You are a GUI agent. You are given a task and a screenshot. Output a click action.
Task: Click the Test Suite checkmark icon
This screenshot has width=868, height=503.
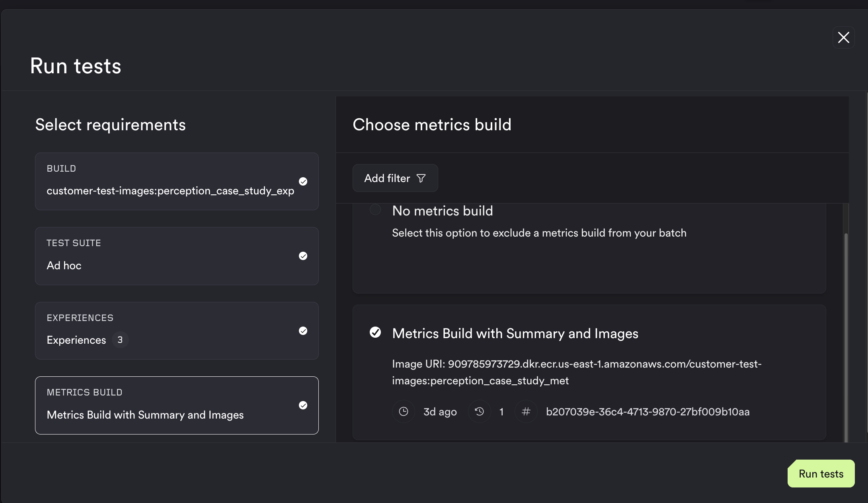303,256
